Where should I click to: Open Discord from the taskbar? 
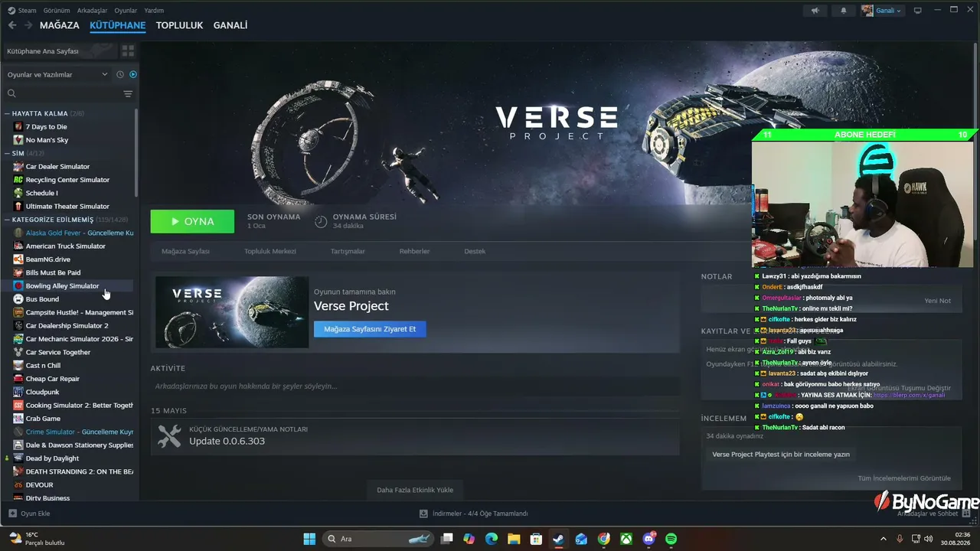tap(649, 539)
